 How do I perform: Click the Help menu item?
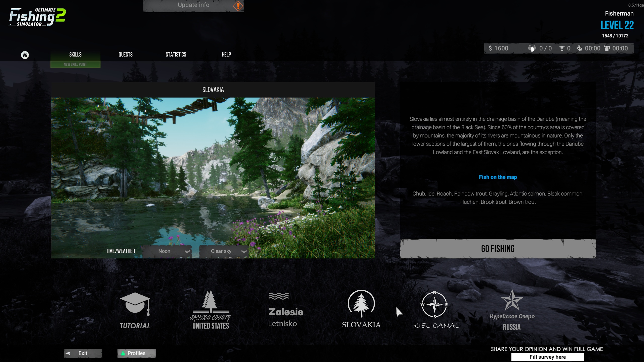point(226,54)
